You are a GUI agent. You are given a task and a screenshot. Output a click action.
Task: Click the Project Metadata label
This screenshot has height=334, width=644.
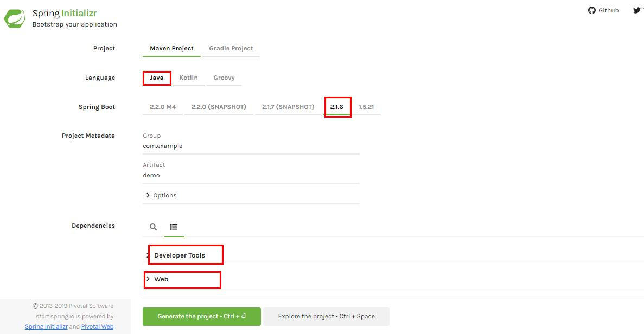point(88,136)
